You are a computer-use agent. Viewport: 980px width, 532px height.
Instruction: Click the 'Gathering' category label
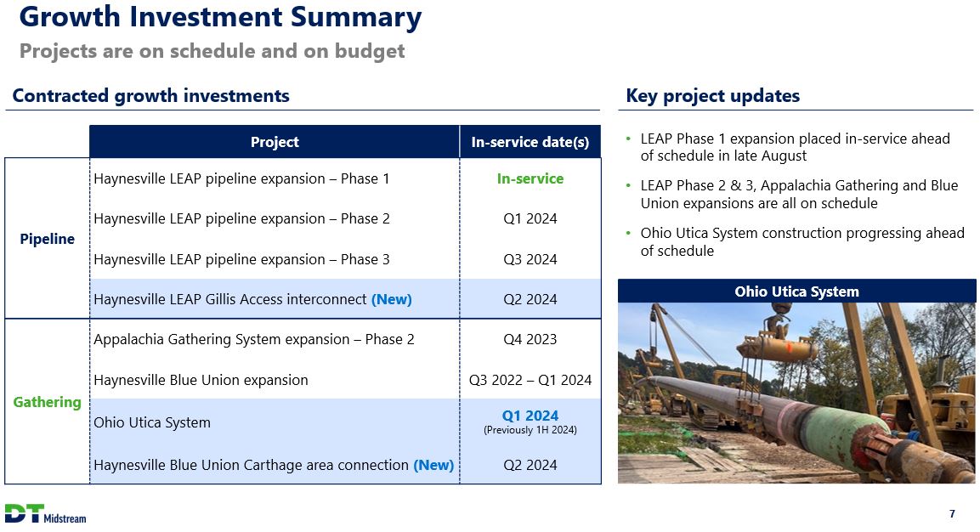click(x=47, y=402)
